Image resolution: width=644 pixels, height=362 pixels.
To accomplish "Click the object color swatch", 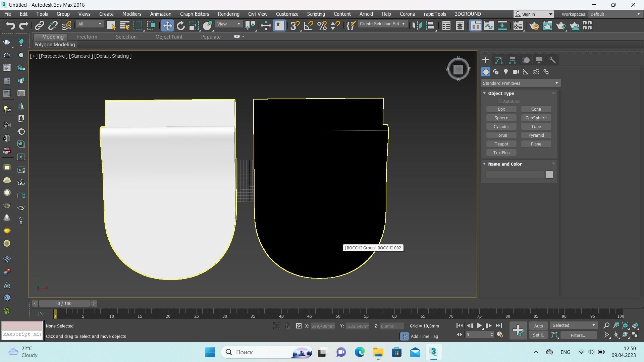I will (x=549, y=175).
